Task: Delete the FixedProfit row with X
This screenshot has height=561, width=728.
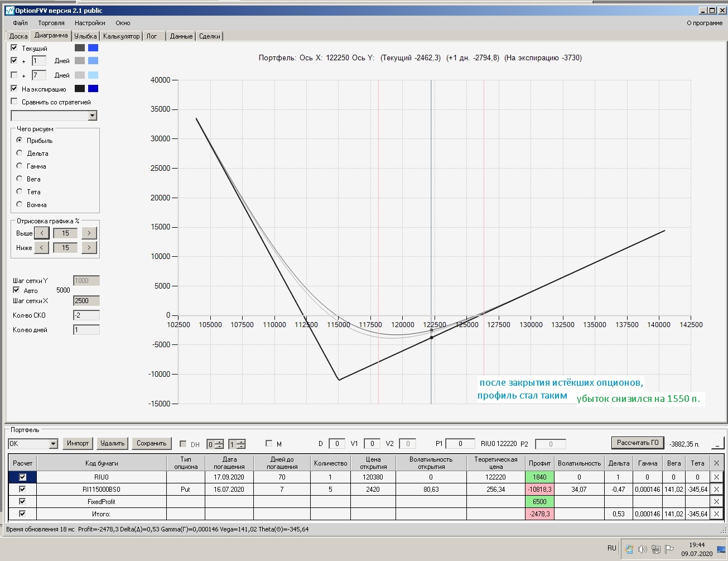Action: pyautogui.click(x=716, y=502)
